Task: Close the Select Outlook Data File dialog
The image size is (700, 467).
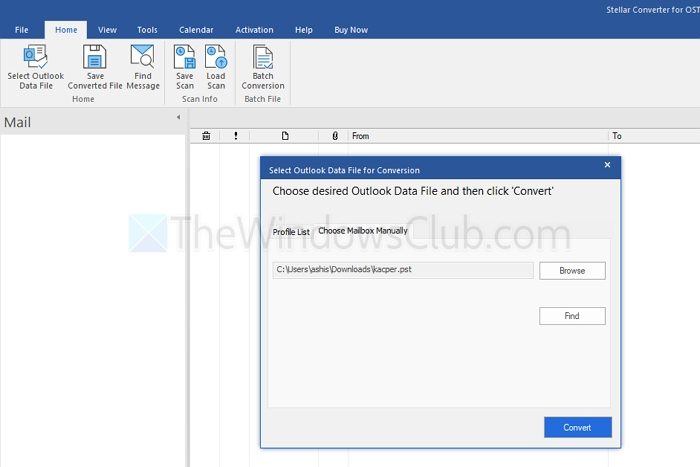Action: coord(607,165)
